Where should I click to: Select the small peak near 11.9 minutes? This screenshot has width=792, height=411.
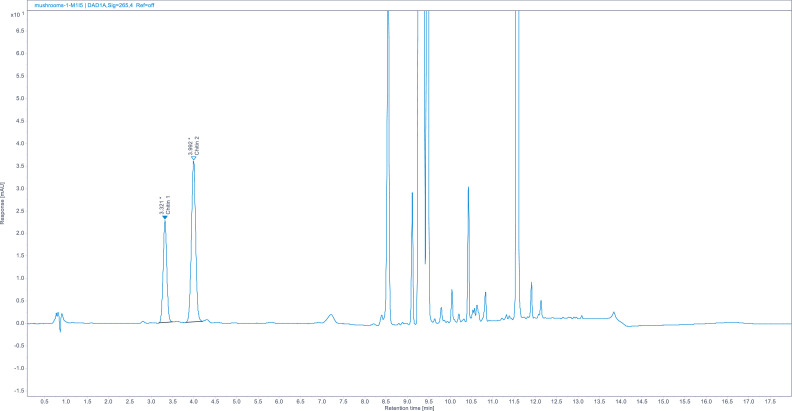(532, 283)
